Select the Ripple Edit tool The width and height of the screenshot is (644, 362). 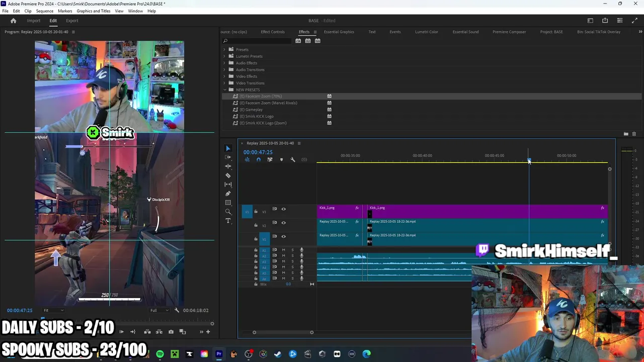(x=228, y=166)
